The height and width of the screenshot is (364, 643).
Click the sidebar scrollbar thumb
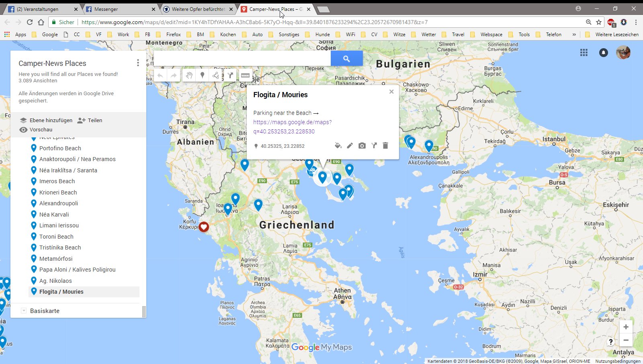click(x=144, y=311)
